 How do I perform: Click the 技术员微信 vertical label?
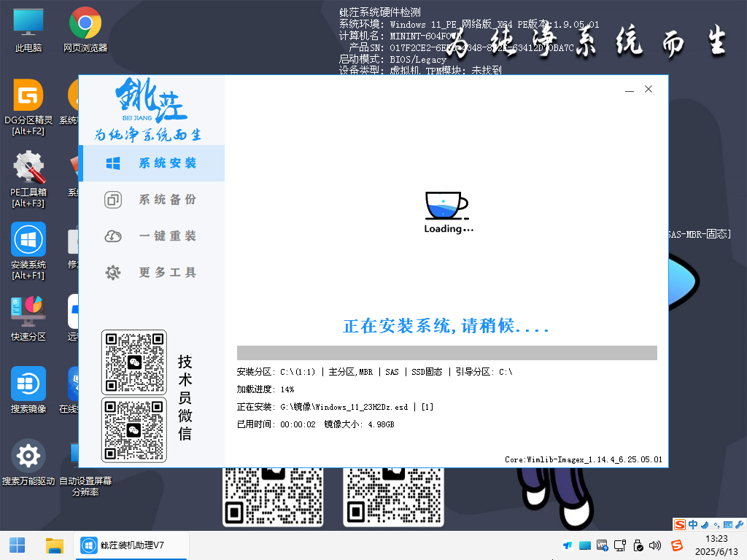coord(185,397)
